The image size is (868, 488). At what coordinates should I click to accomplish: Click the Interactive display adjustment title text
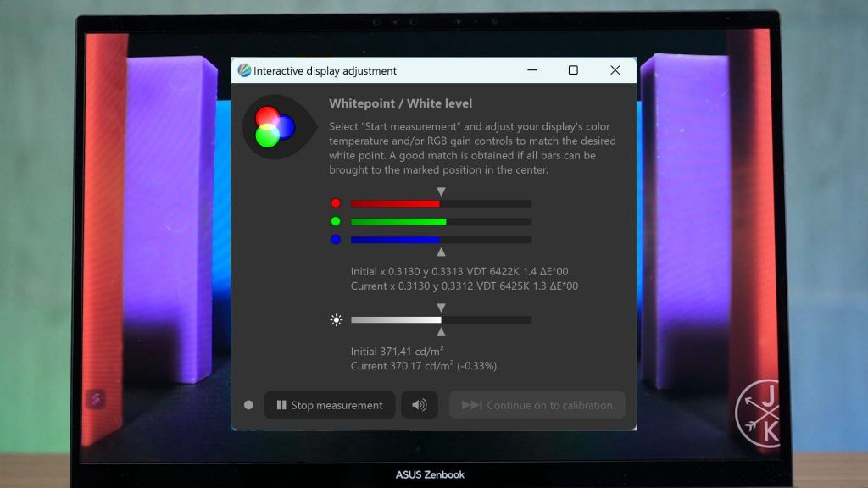coord(325,71)
